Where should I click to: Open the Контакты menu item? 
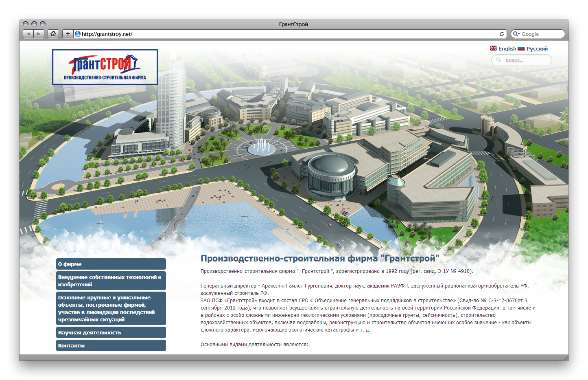coord(111,345)
